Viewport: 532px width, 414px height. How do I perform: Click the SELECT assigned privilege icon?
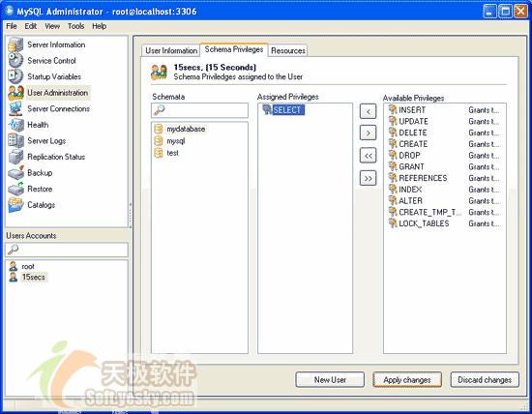267,109
